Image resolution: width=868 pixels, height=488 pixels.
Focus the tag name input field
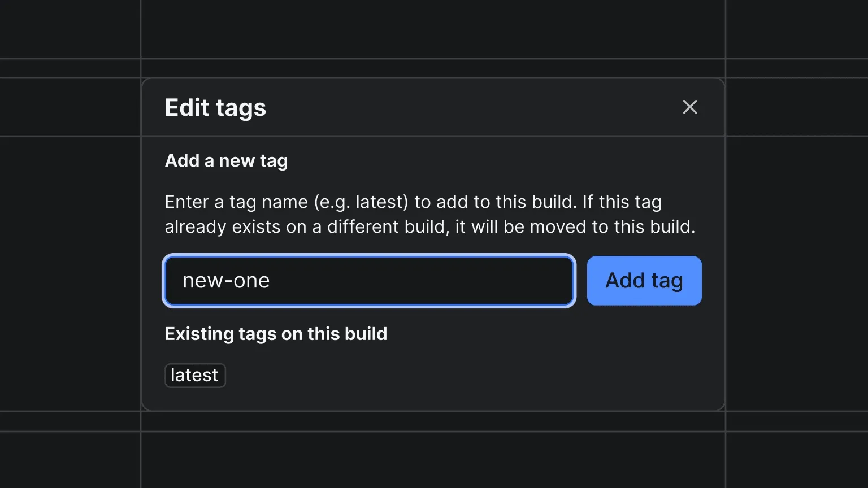coord(368,281)
